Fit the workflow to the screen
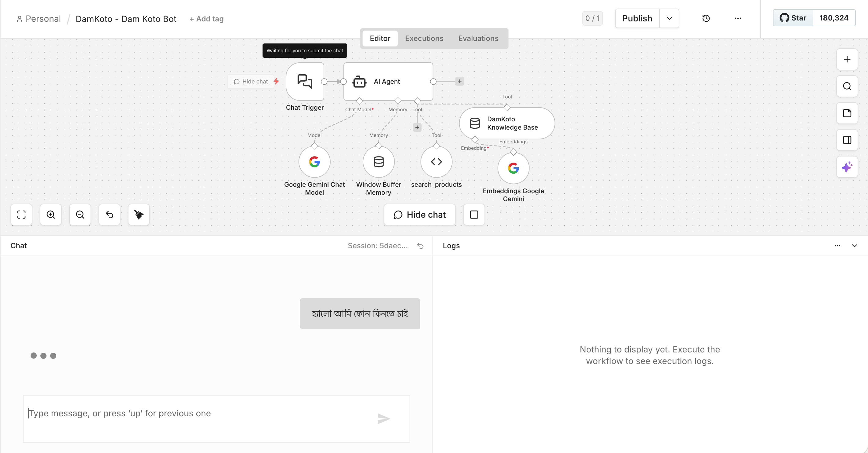The width and height of the screenshot is (868, 453). tap(21, 215)
